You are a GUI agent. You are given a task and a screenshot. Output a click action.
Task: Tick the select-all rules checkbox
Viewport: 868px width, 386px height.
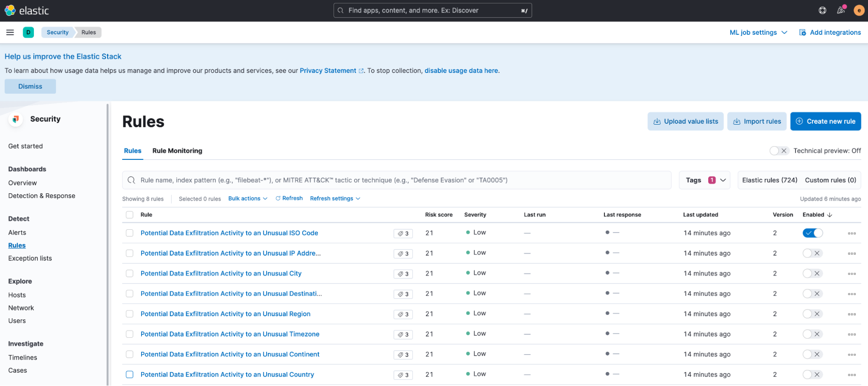[x=129, y=215]
